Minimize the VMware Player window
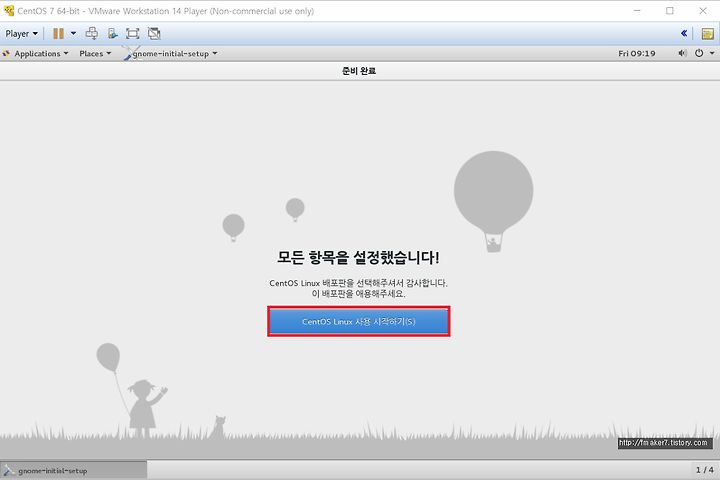The height and width of the screenshot is (480, 720). (637, 11)
